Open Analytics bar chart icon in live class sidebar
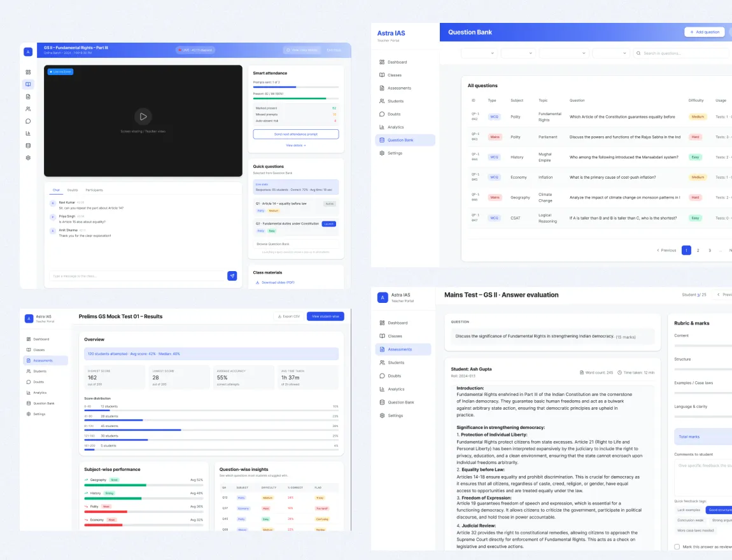 coord(28,134)
